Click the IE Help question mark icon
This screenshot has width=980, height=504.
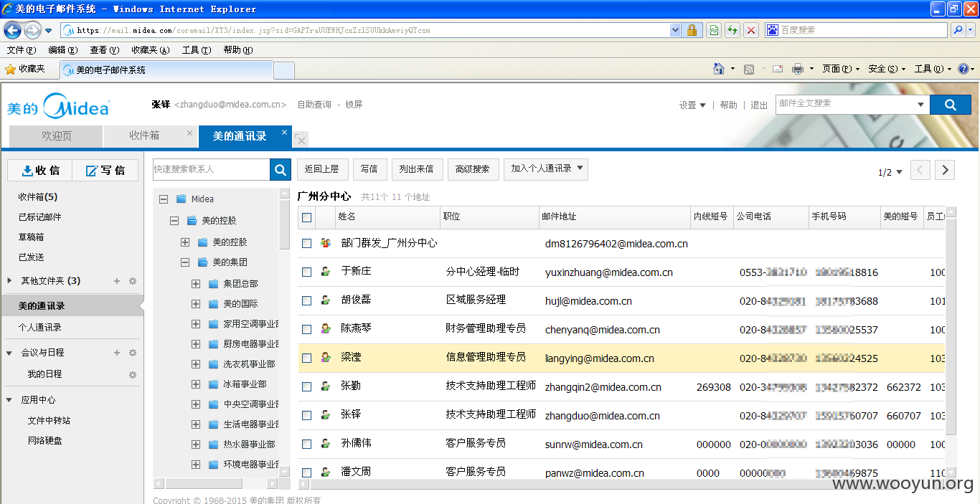pos(963,69)
